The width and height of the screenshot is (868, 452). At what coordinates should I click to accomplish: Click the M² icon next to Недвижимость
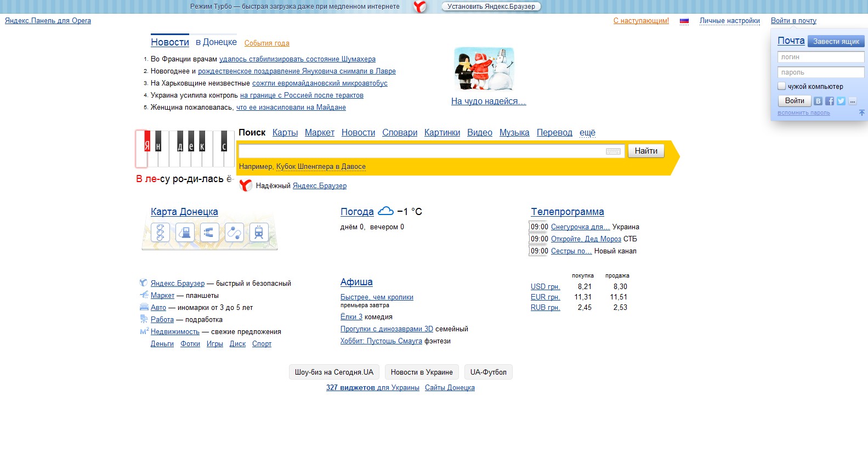click(144, 331)
